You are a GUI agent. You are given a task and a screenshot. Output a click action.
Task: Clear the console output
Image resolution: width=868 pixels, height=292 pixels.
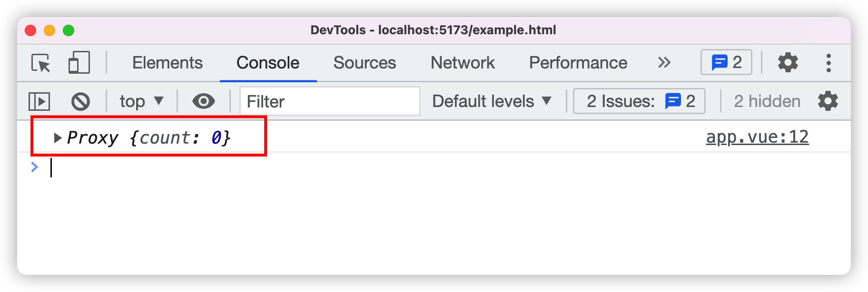pyautogui.click(x=80, y=101)
